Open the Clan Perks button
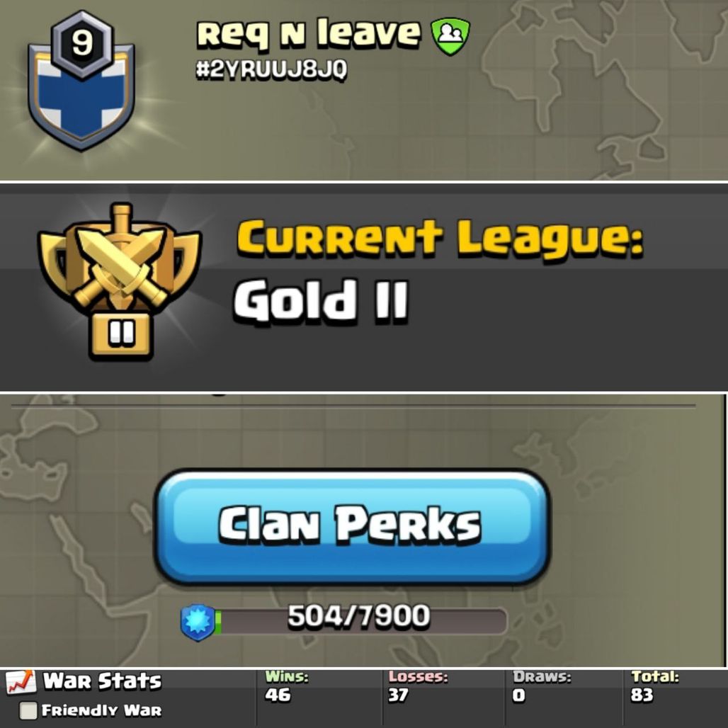This screenshot has height=728, width=728. pos(353,526)
